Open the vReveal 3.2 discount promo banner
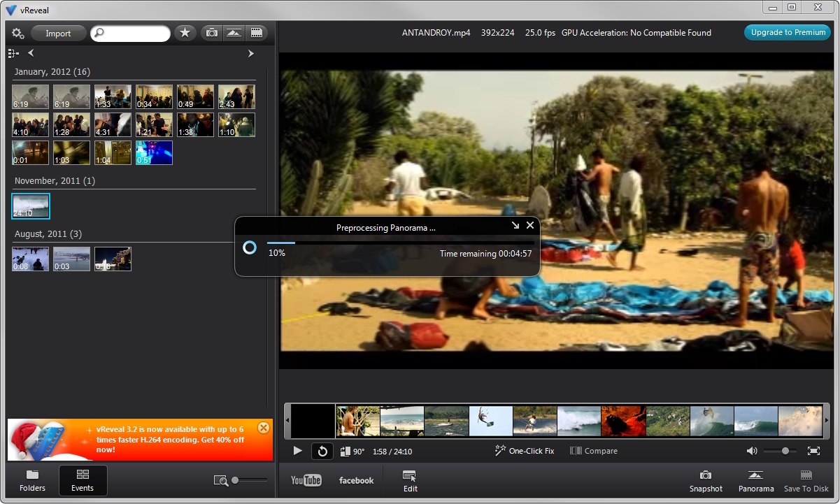The height and width of the screenshot is (504, 840). (140, 440)
